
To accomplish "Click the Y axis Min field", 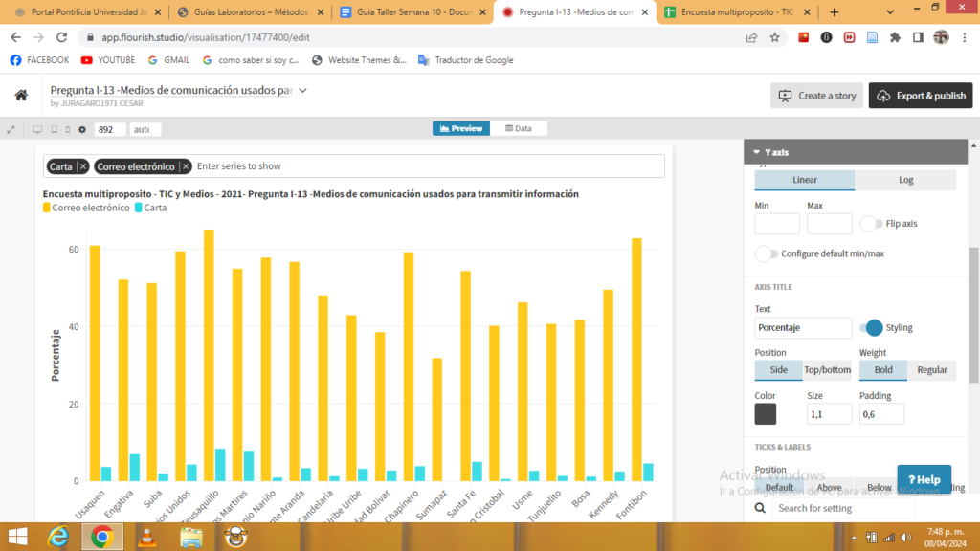I will [777, 224].
